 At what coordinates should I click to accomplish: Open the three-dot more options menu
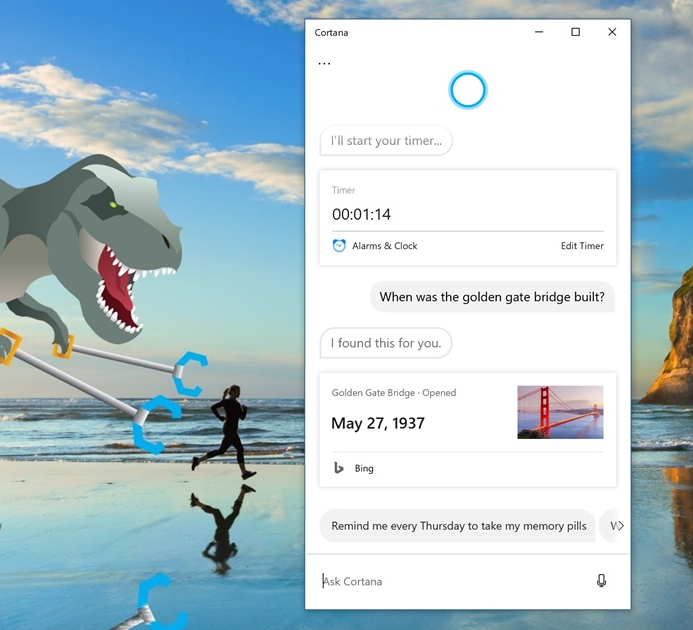(x=324, y=64)
